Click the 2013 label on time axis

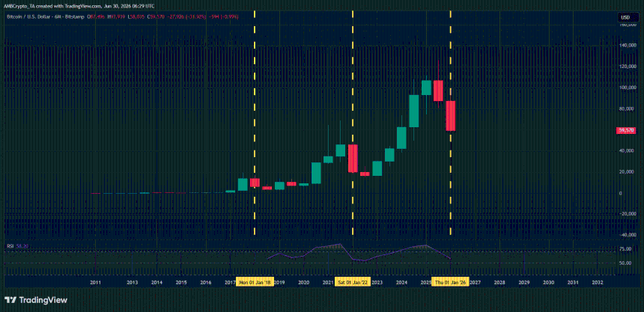[132, 283]
